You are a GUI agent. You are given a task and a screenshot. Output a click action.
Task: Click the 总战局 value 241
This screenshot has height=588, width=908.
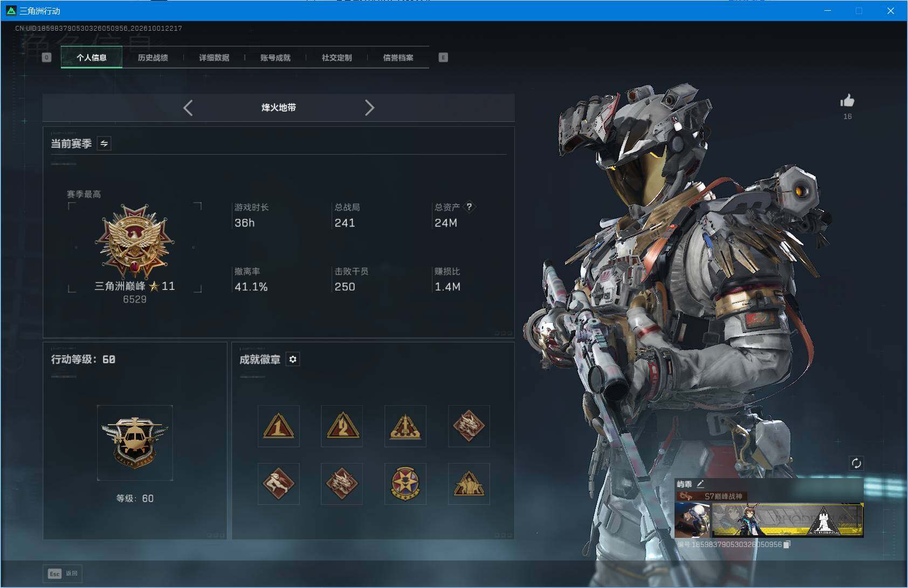[x=345, y=223]
